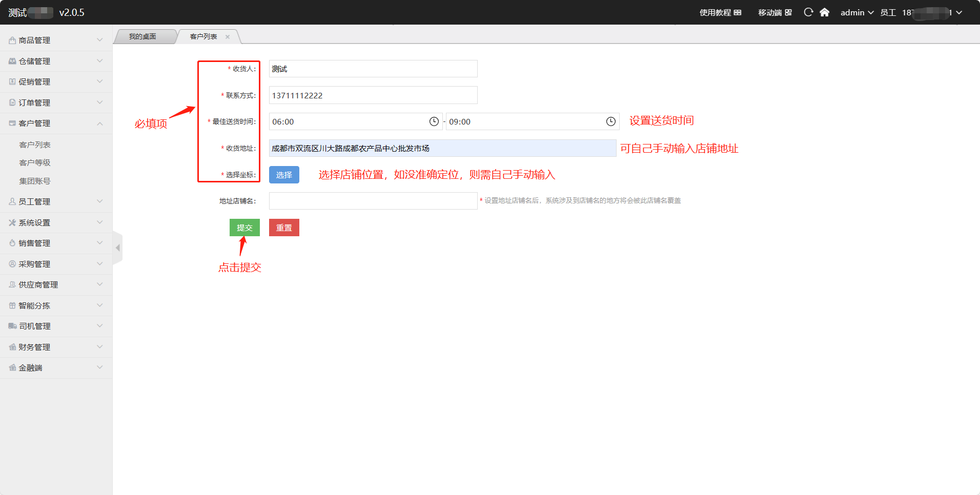Click the 地址店铺名 input field
Viewport: 980px width, 495px height.
[373, 201]
